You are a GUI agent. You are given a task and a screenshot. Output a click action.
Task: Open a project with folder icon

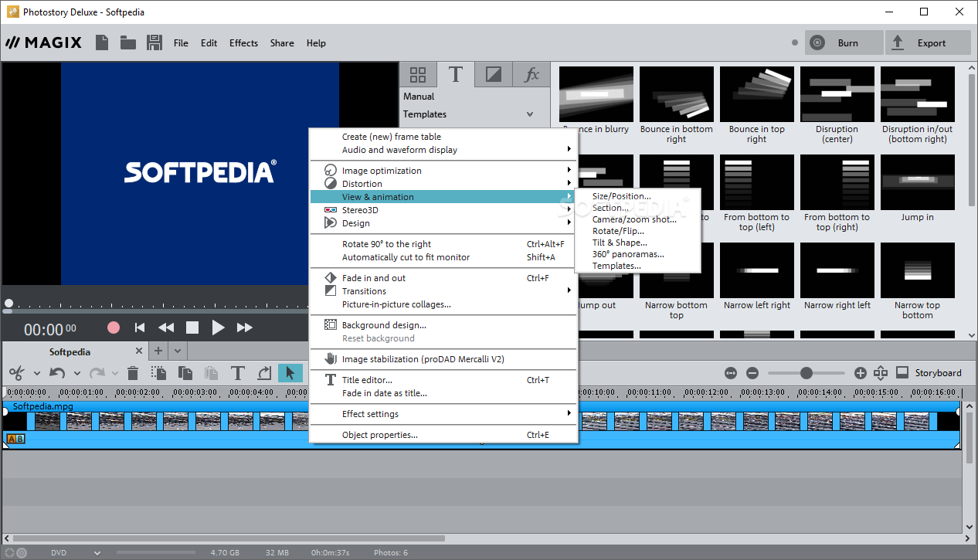tap(128, 42)
